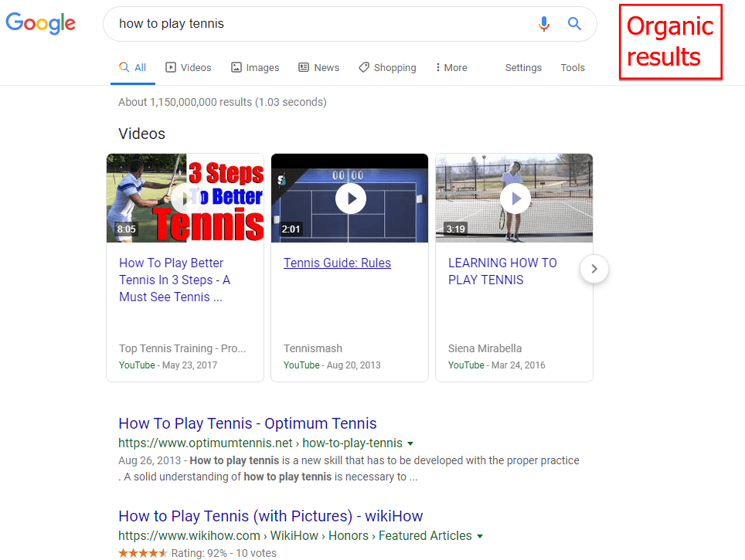Click the YouTube source under Tennismash
Screen dimensions: 745x560
301,365
